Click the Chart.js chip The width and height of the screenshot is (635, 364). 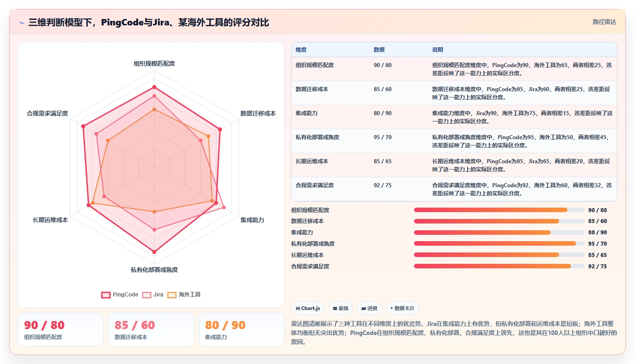point(308,308)
